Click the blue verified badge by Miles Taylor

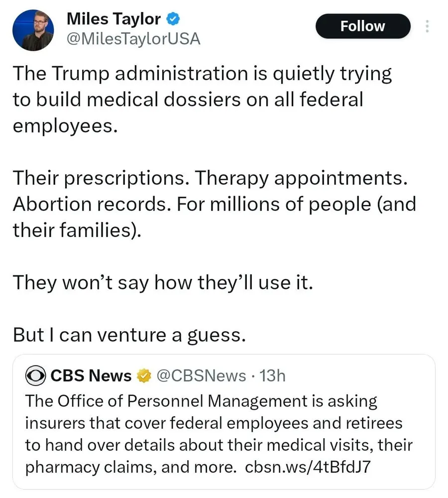click(x=172, y=19)
